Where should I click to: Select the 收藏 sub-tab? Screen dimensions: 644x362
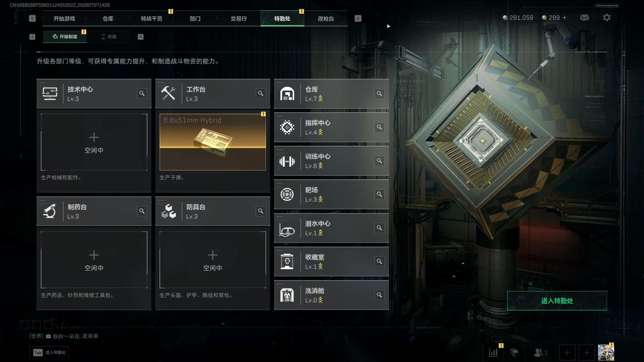click(x=108, y=37)
